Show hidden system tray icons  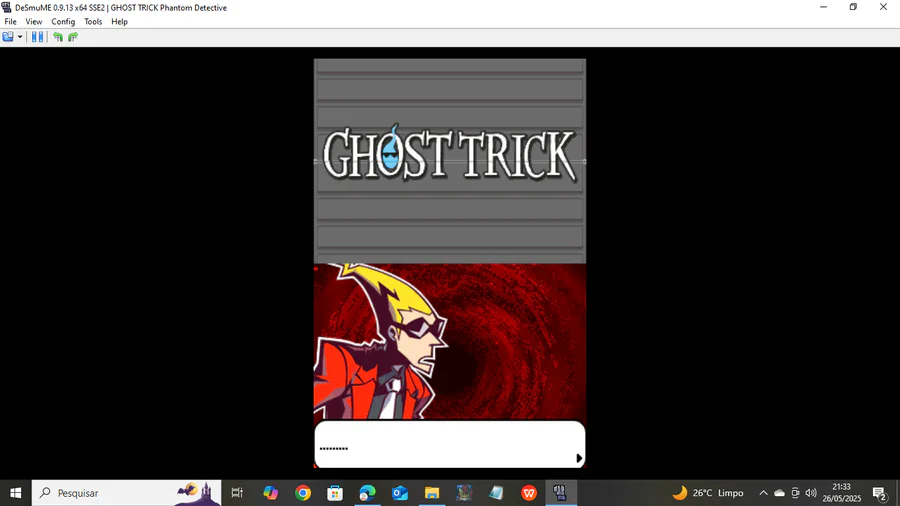763,493
